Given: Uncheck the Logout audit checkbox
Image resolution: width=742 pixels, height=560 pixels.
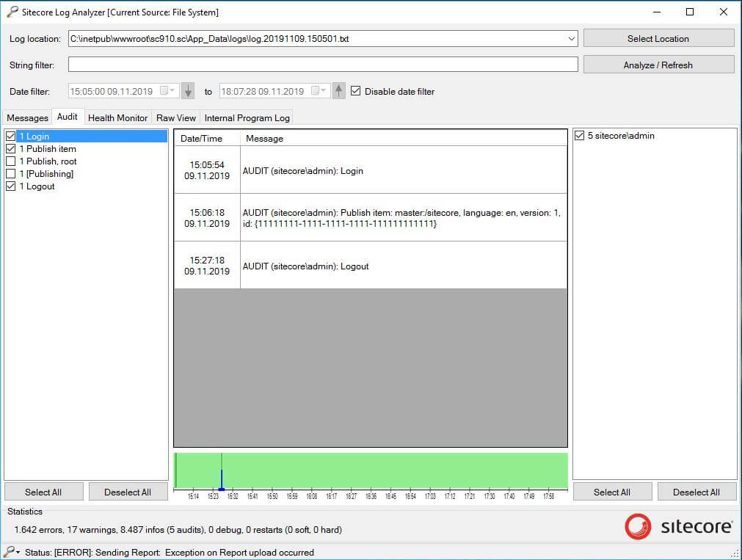Looking at the screenshot, I should point(11,186).
